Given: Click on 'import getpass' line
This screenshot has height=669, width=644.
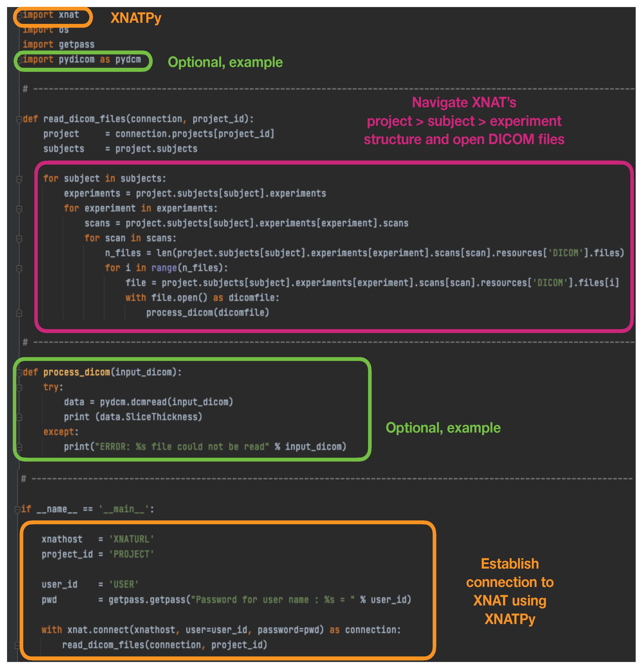Looking at the screenshot, I should click(58, 45).
